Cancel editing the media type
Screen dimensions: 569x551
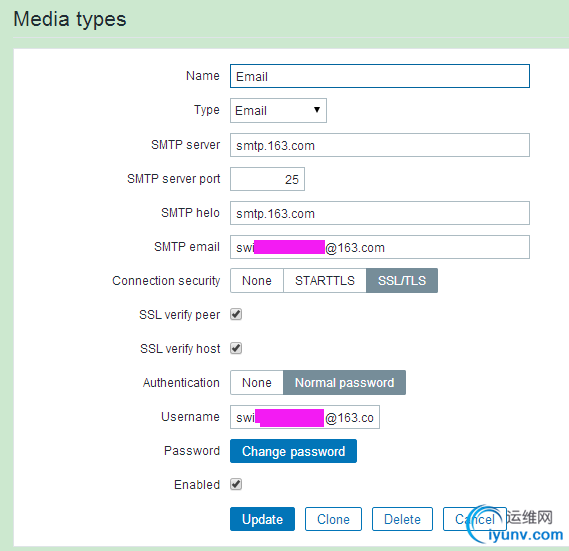pyautogui.click(x=475, y=519)
